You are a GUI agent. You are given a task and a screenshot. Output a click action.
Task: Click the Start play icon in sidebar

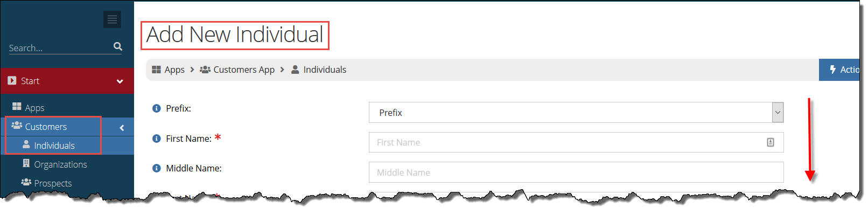12,81
